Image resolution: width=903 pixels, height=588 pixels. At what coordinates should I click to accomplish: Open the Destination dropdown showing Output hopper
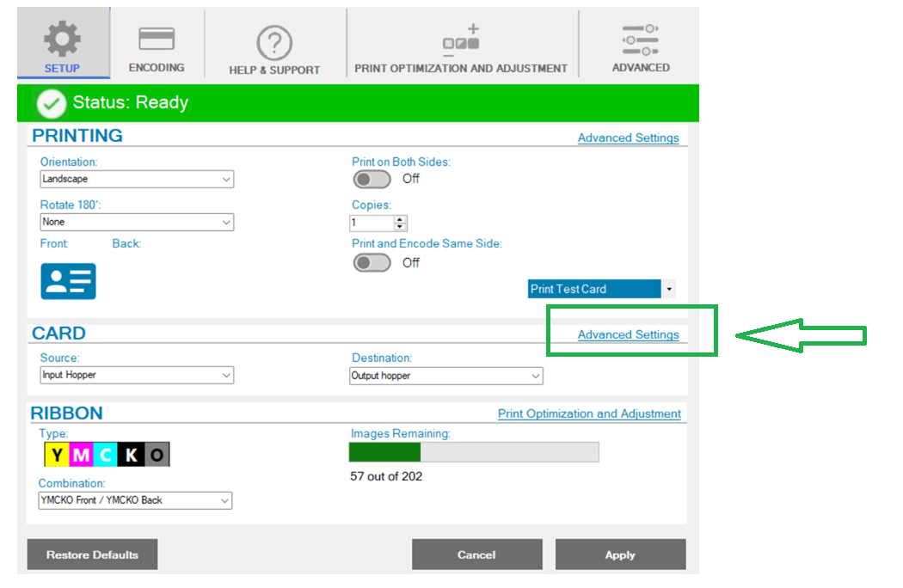(445, 376)
